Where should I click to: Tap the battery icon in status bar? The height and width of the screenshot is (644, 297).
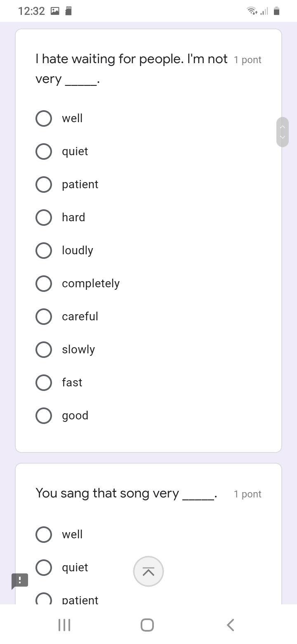pyautogui.click(x=277, y=11)
